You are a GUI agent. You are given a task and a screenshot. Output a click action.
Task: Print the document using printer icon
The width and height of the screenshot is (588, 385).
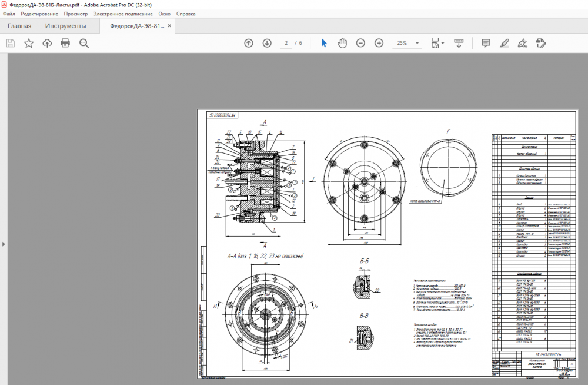point(65,43)
